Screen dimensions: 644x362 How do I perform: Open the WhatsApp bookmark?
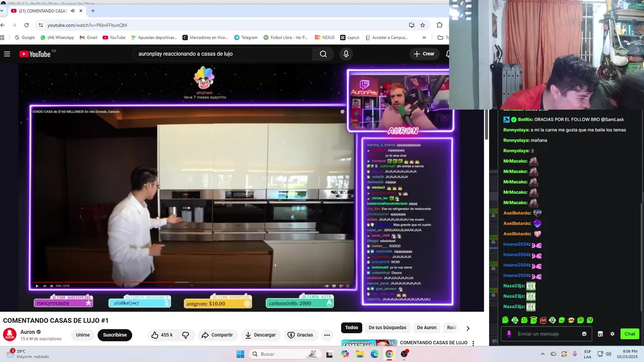click(x=57, y=37)
